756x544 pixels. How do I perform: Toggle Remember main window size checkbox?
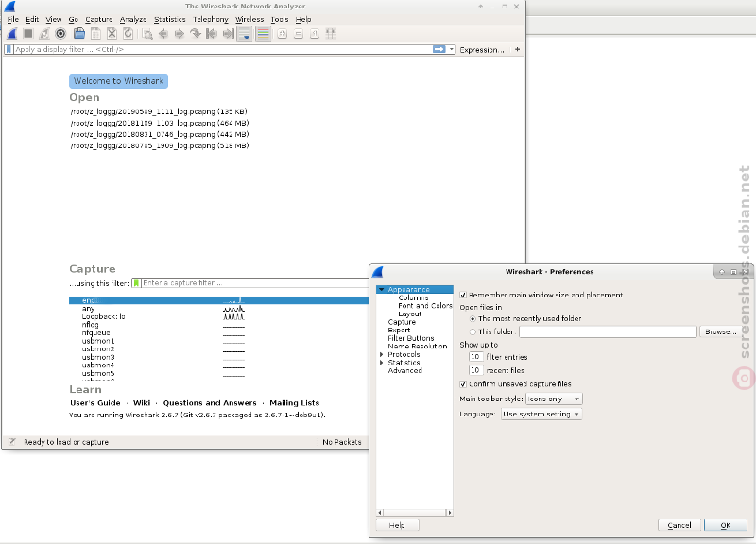click(x=463, y=295)
